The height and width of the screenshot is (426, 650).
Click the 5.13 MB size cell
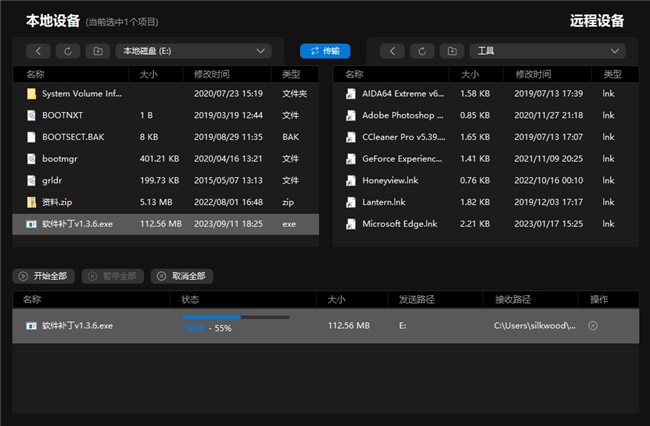pyautogui.click(x=156, y=202)
